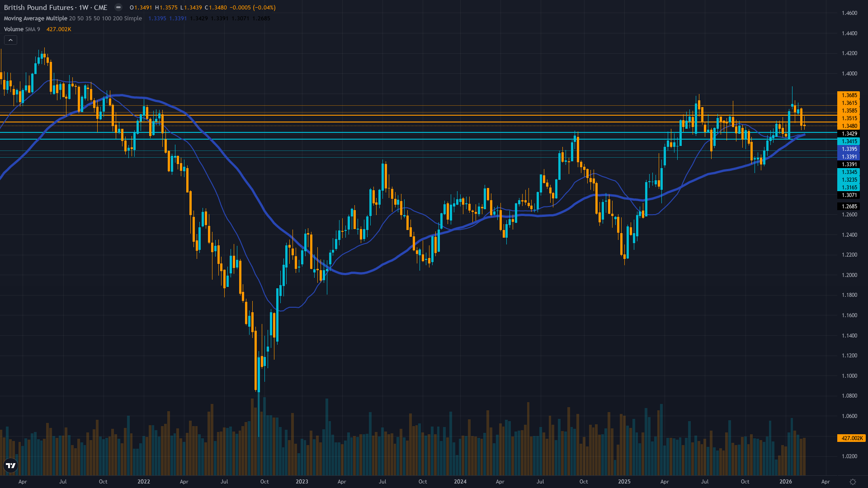Click the 2026 label on the time axis
868x488 pixels.
(786, 482)
